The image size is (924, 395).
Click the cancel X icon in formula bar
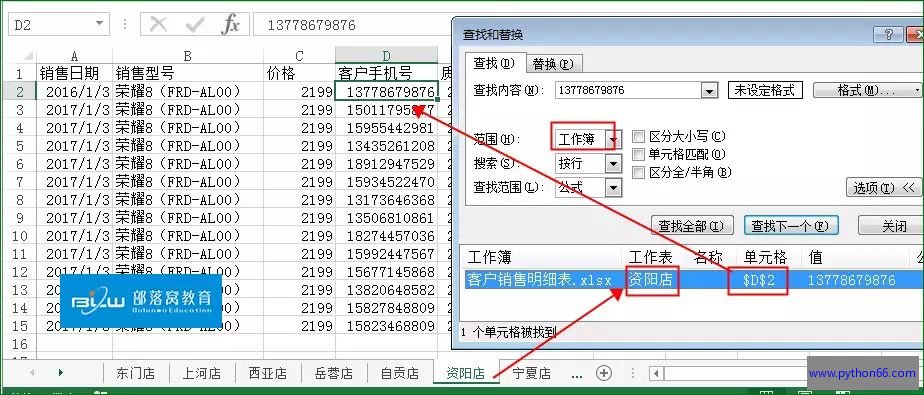pos(159,25)
